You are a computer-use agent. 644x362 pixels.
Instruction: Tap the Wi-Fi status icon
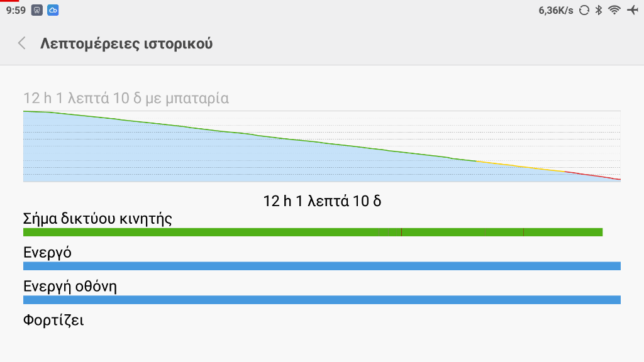614,10
